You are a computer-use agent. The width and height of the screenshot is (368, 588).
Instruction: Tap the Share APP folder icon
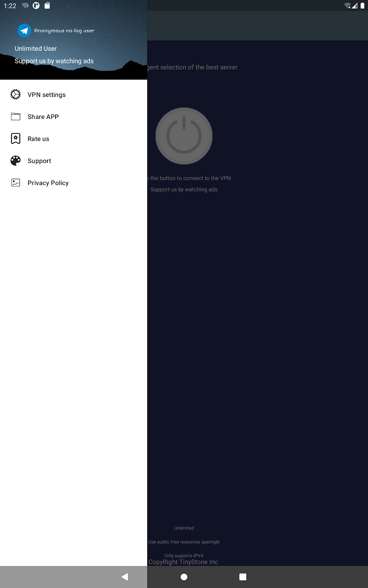point(16,116)
